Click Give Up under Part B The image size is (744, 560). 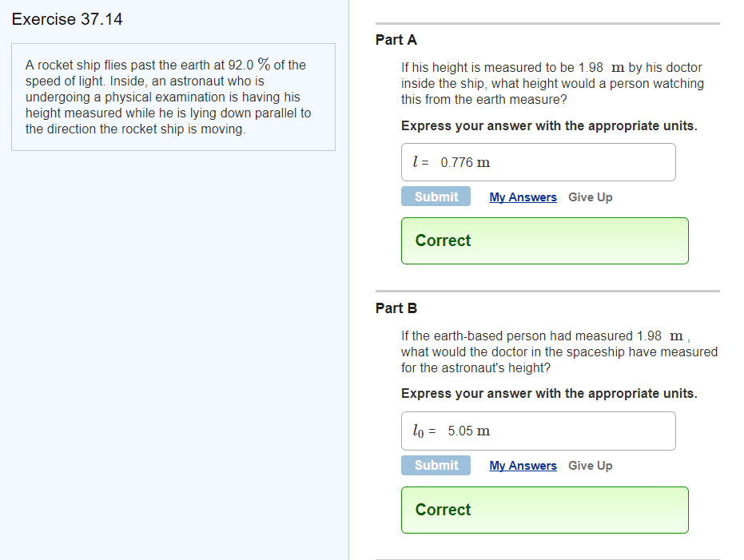tap(591, 466)
